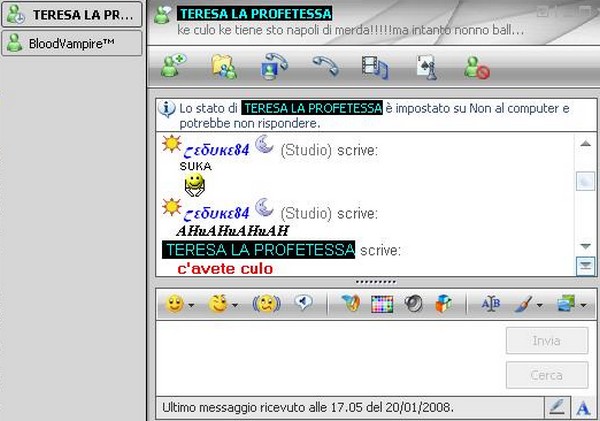Click in the message input box

tap(330, 358)
